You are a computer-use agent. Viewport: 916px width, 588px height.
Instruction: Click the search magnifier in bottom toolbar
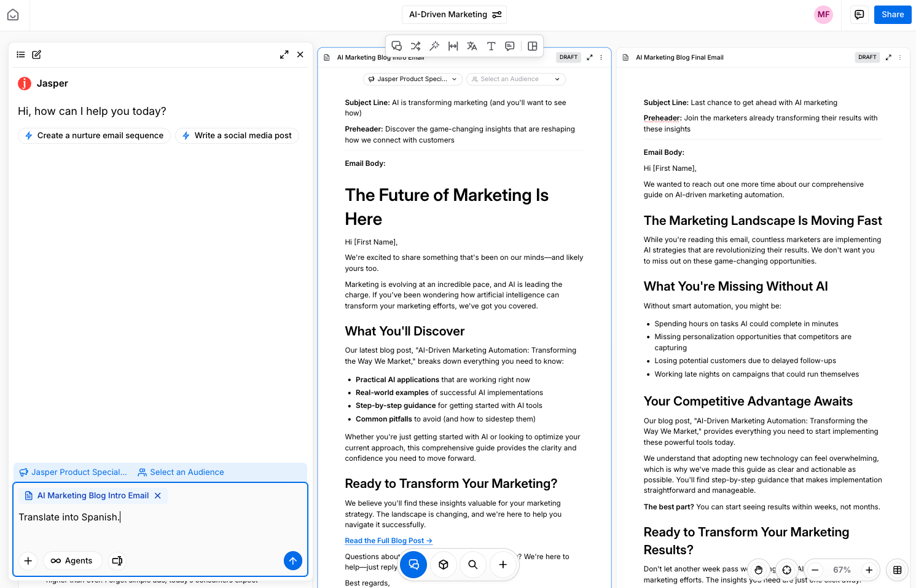pos(473,564)
